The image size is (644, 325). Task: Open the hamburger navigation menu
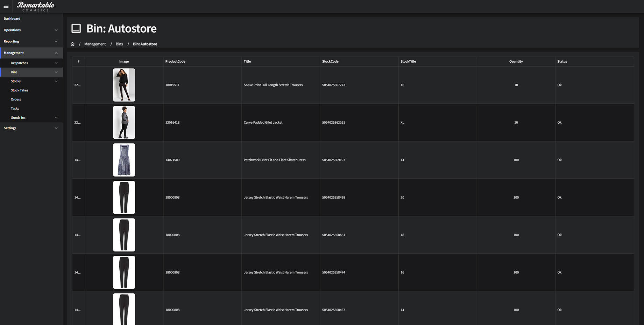click(6, 6)
